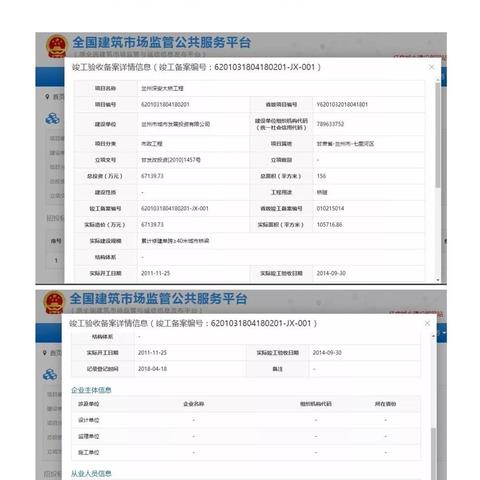Select location 甘肃省-兰州市-七里河区
This screenshot has width=480, height=480.
345,144
